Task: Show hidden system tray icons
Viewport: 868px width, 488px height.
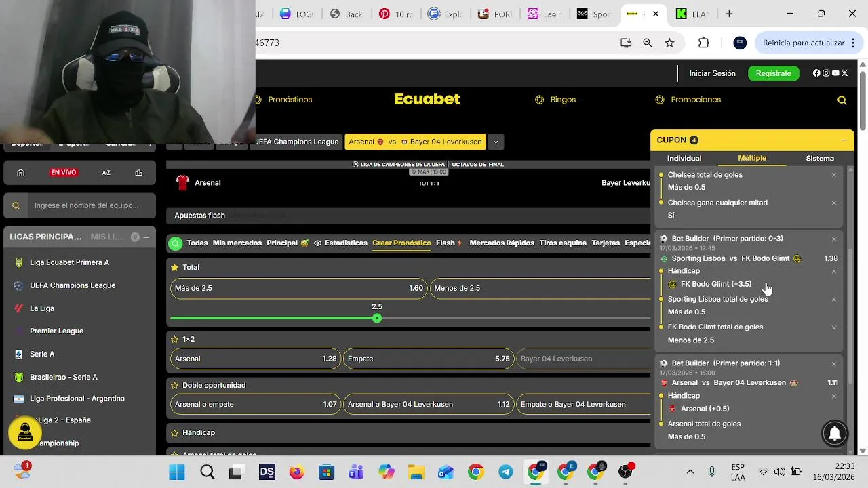Action: pos(690,472)
